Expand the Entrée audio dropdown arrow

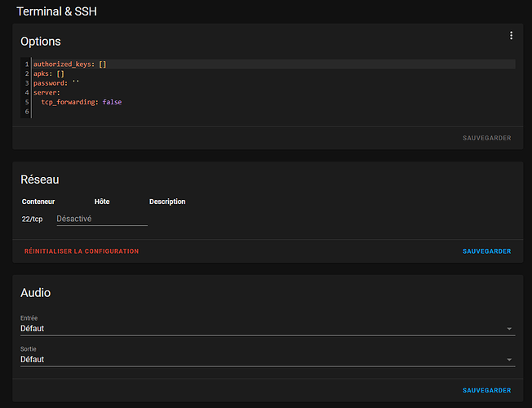click(x=509, y=329)
